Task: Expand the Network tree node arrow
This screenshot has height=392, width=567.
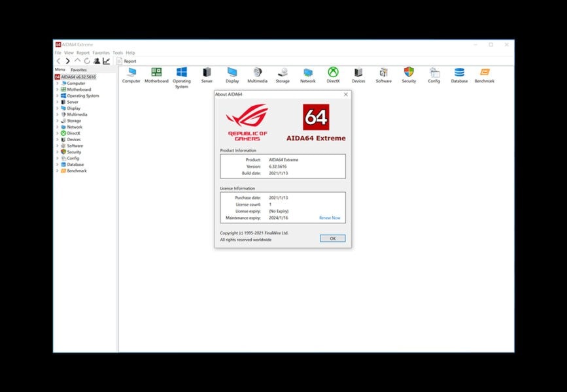Action: 57,127
